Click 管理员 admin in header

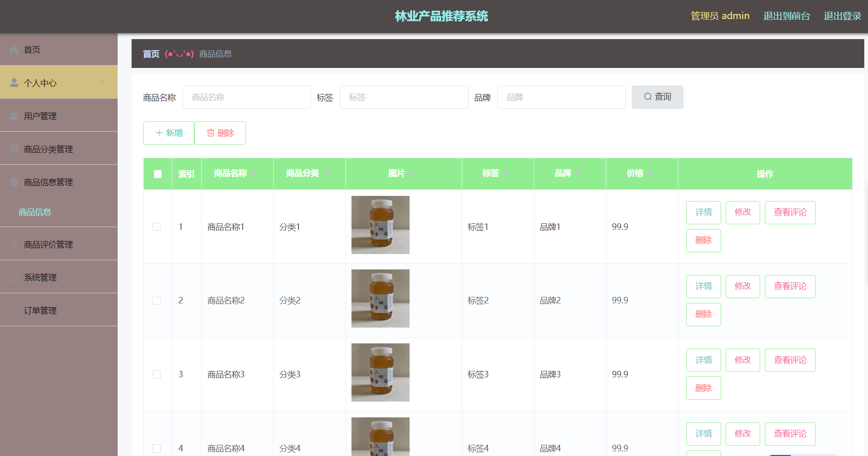point(720,16)
